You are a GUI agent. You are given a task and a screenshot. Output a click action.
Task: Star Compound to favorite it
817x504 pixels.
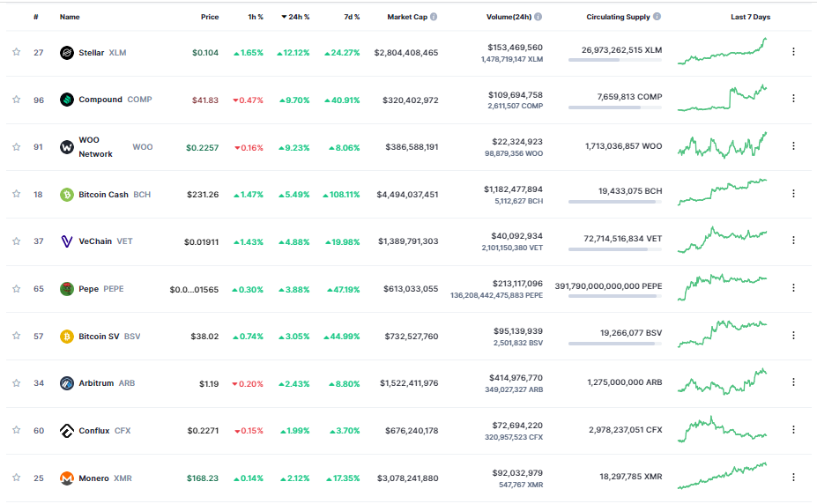(x=17, y=100)
